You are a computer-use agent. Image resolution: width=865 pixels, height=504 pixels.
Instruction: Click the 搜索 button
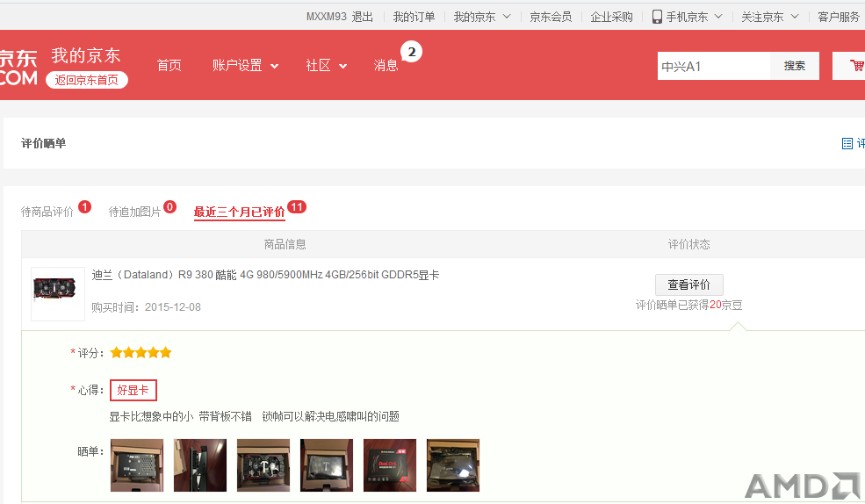click(x=795, y=66)
